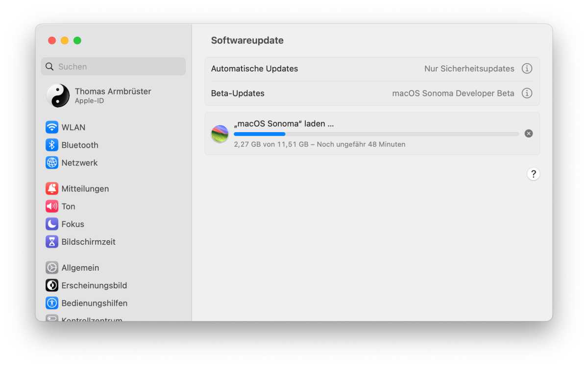Click info icon for Beta-Updates
The width and height of the screenshot is (588, 368).
[527, 93]
